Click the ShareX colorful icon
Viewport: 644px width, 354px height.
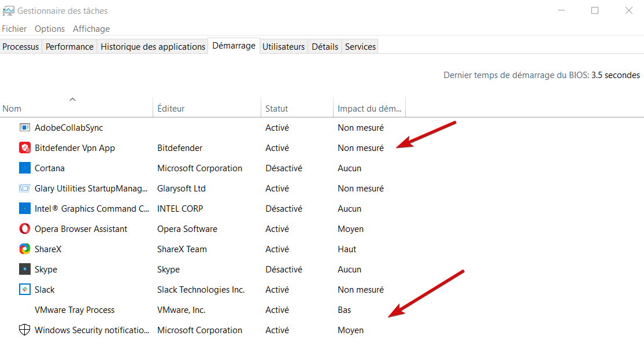(x=25, y=249)
